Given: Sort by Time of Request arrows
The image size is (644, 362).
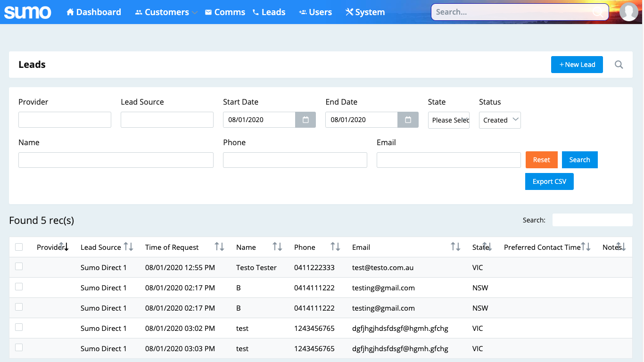Looking at the screenshot, I should tap(220, 247).
